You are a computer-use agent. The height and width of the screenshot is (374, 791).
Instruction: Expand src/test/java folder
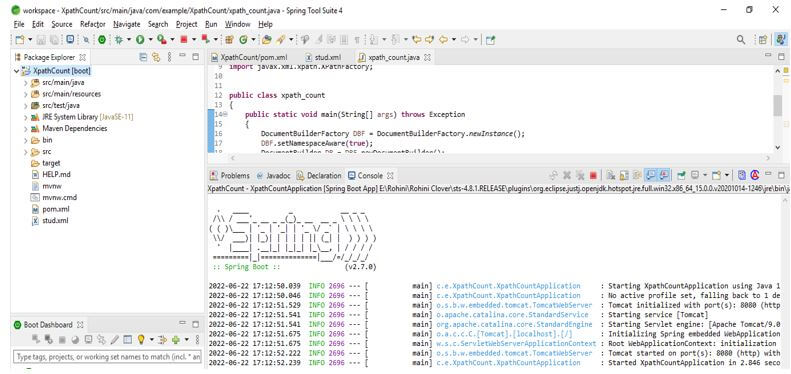(25, 105)
